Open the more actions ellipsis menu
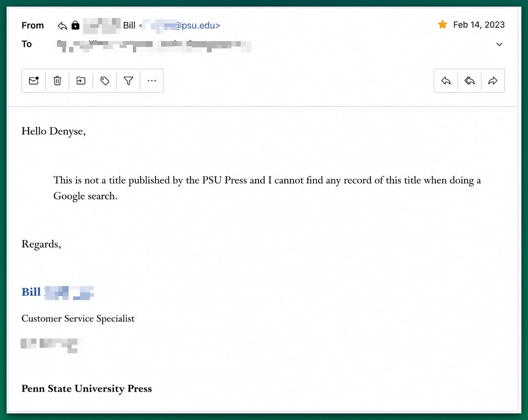The width and height of the screenshot is (528, 420). (x=152, y=81)
